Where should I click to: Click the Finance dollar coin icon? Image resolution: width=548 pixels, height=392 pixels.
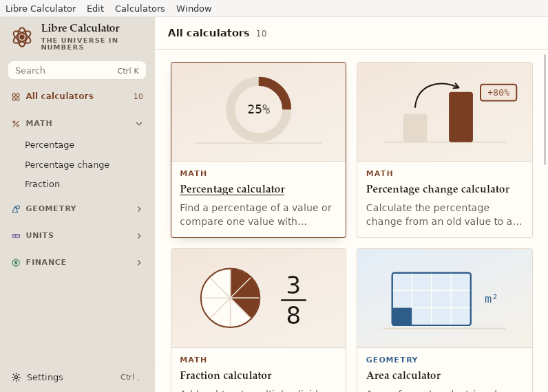click(x=16, y=263)
